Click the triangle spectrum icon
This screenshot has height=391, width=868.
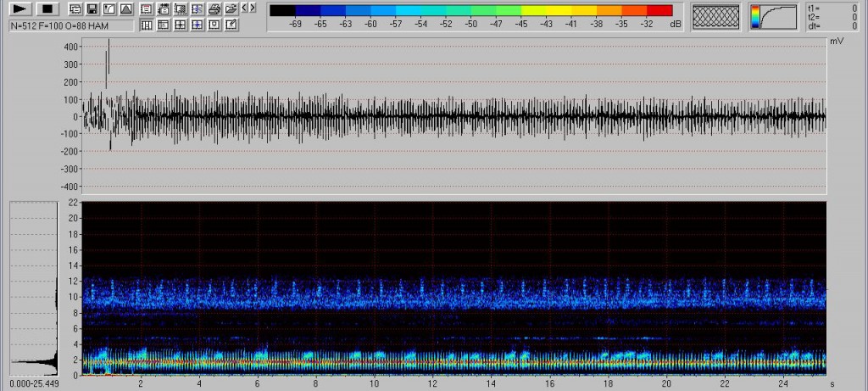pyautogui.click(x=125, y=8)
